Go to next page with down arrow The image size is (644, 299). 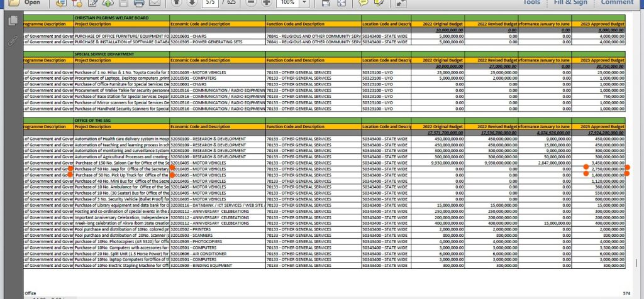point(192,2)
